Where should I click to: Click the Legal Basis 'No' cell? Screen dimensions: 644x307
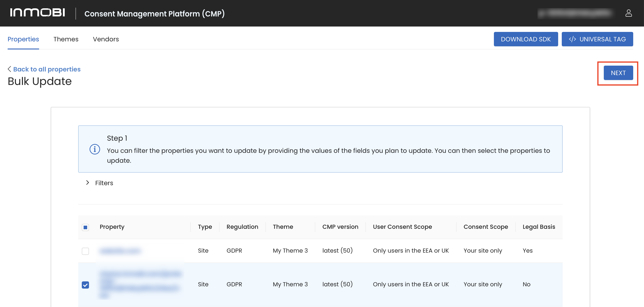click(526, 284)
